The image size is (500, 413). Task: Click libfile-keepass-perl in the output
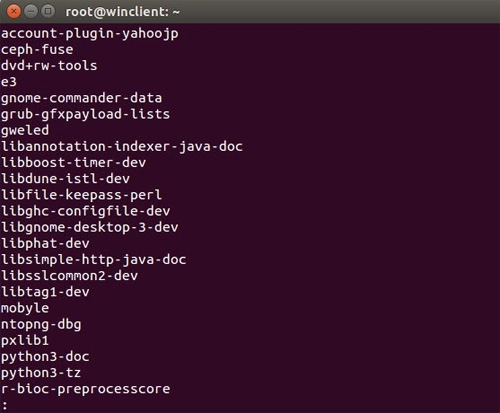coord(82,195)
